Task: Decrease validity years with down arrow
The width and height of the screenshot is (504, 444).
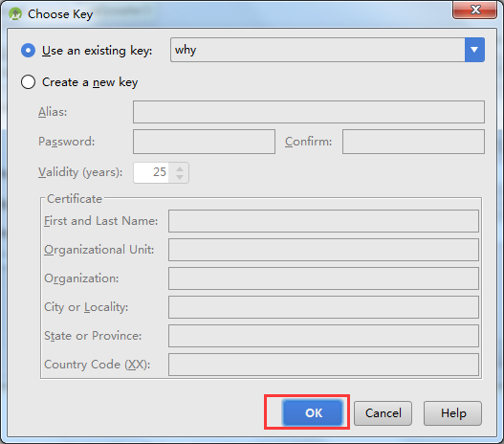Action: (180, 177)
